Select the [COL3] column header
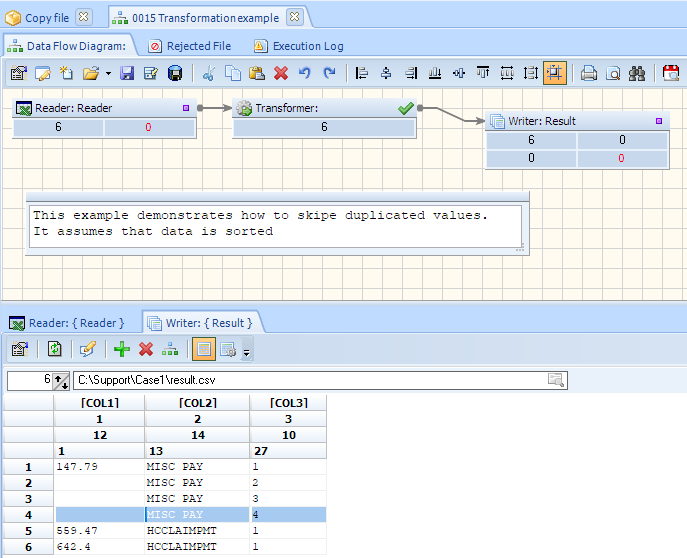687x558 pixels. [289, 403]
